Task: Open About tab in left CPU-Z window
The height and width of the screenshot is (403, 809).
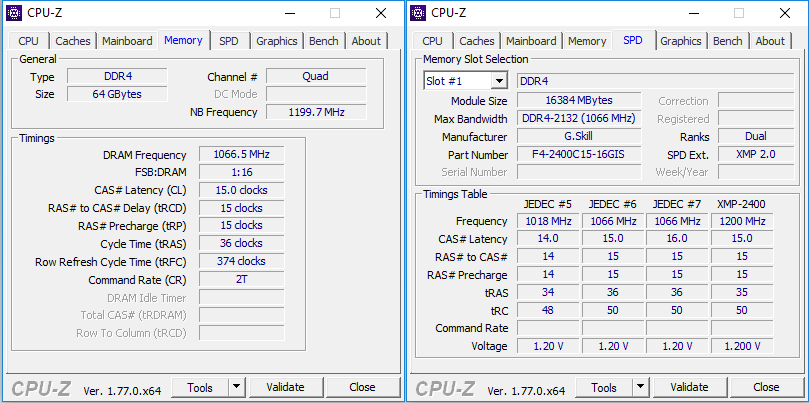Action: pos(366,41)
